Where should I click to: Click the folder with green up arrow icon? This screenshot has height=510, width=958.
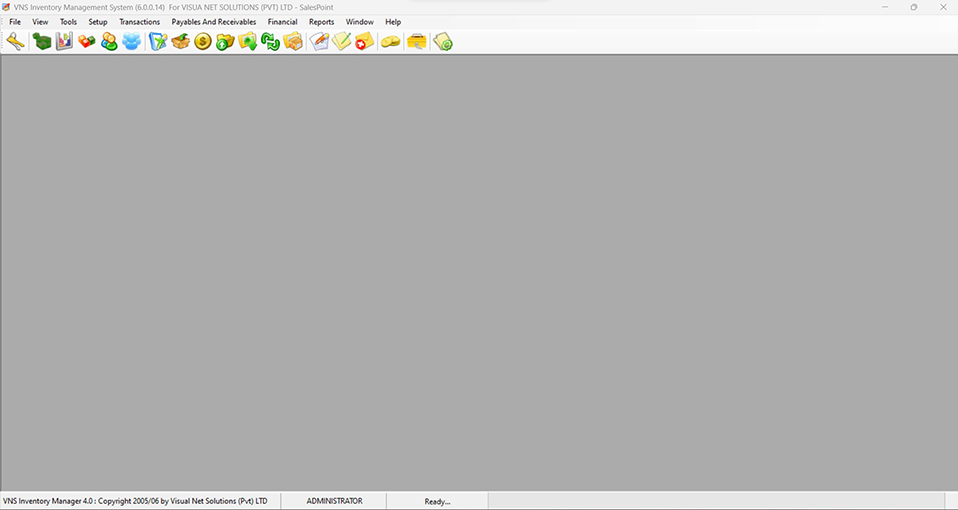pos(225,42)
